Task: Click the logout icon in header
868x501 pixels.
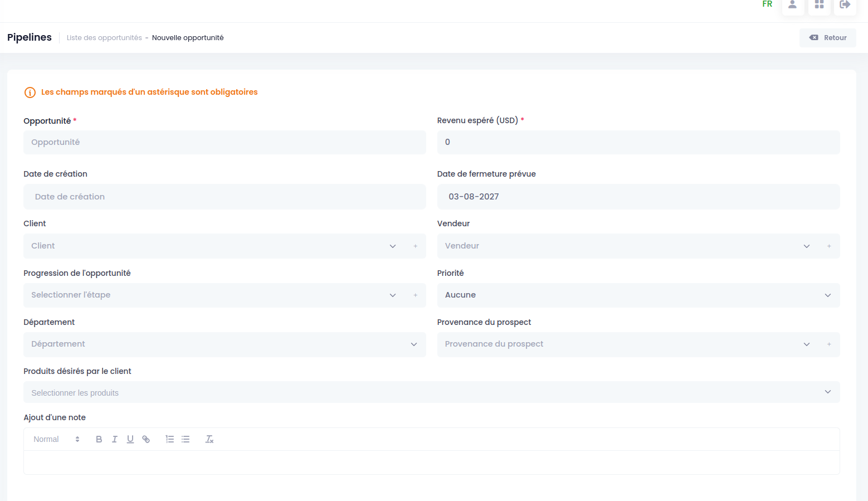Action: (845, 5)
